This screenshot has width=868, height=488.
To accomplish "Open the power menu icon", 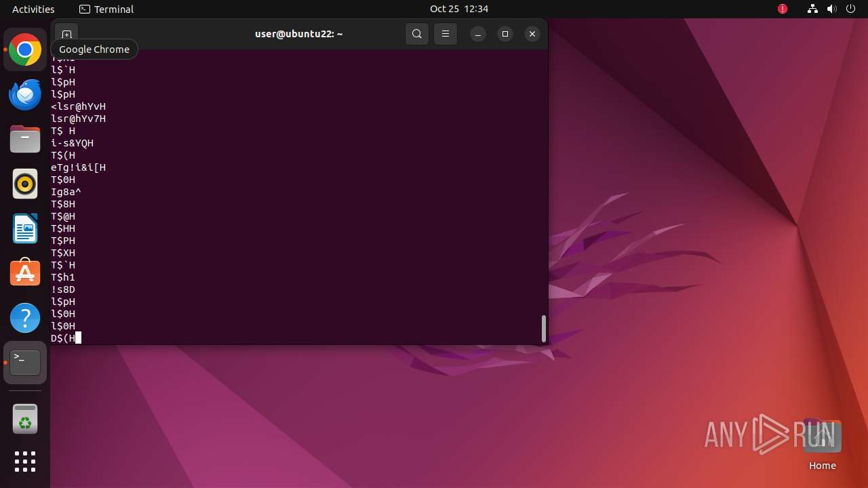I will (851, 9).
